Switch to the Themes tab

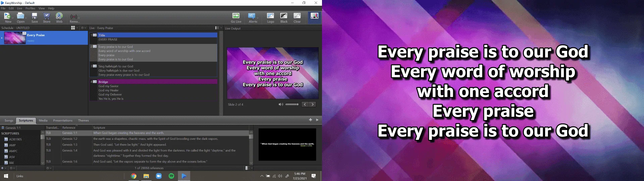(x=84, y=120)
